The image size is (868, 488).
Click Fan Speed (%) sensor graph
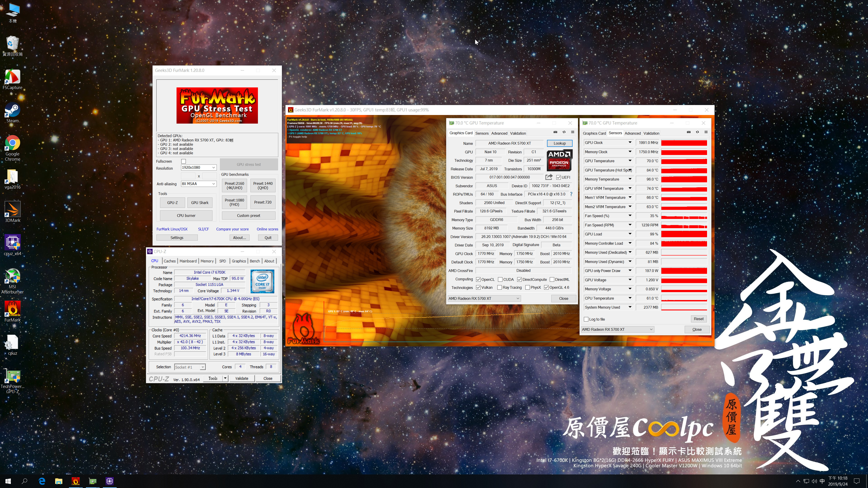[x=684, y=216]
